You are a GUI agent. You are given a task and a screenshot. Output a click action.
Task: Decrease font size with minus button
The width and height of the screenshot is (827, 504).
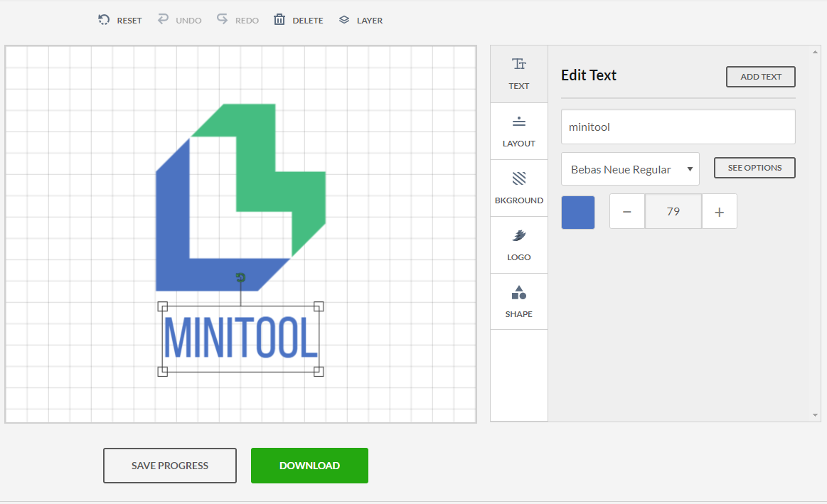(627, 211)
